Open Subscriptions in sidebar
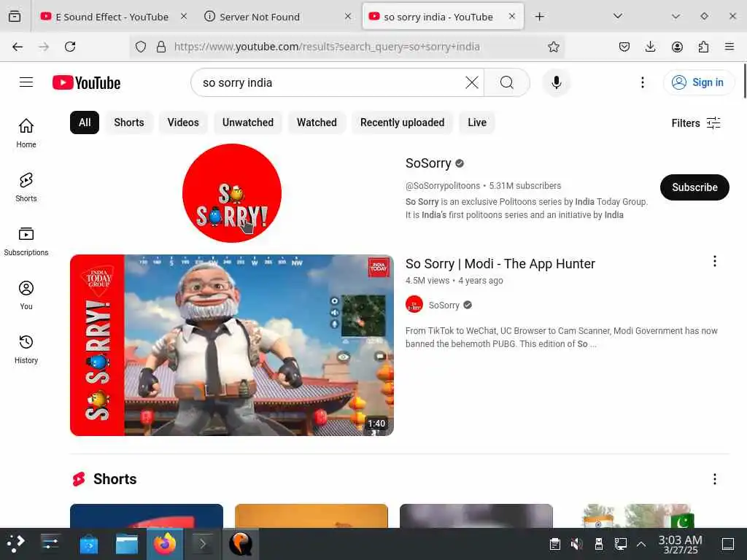 (26, 241)
